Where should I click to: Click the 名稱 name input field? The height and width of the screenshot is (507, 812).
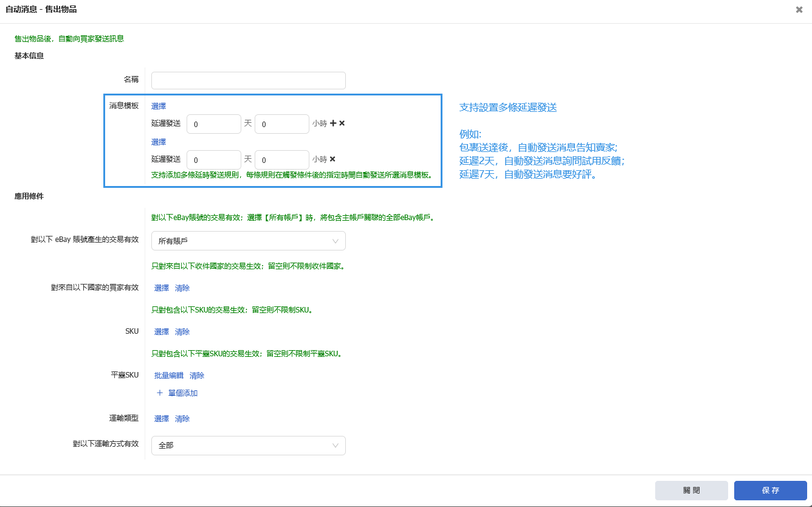pos(248,81)
